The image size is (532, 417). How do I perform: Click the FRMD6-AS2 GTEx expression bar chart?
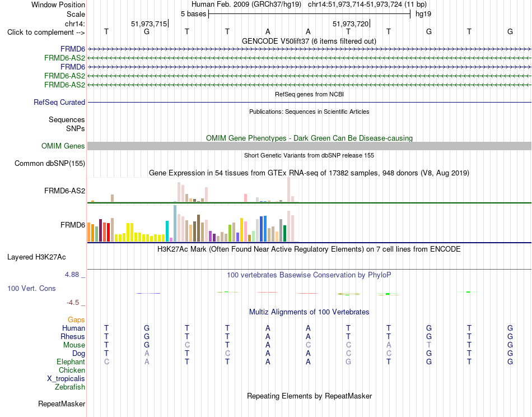(193, 190)
